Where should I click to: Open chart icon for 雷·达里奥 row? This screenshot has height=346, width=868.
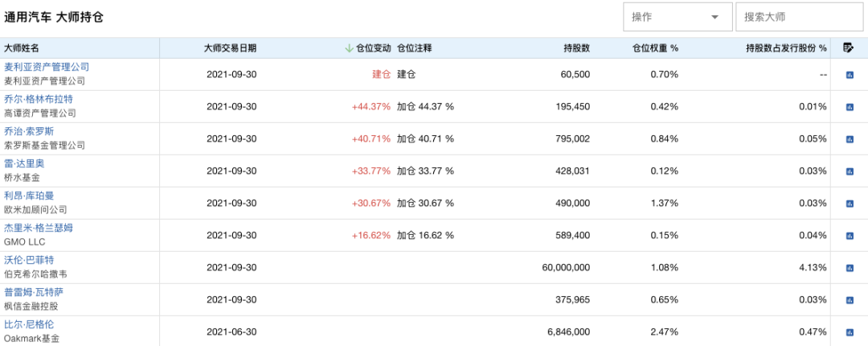click(850, 171)
